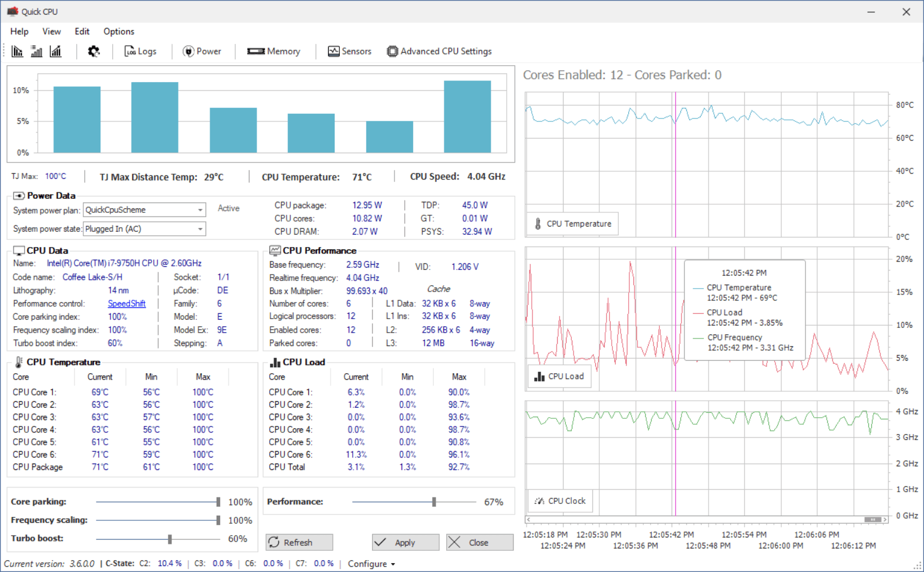Image resolution: width=924 pixels, height=572 pixels.
Task: Open the gear settings toolbar icon
Action: tap(93, 52)
